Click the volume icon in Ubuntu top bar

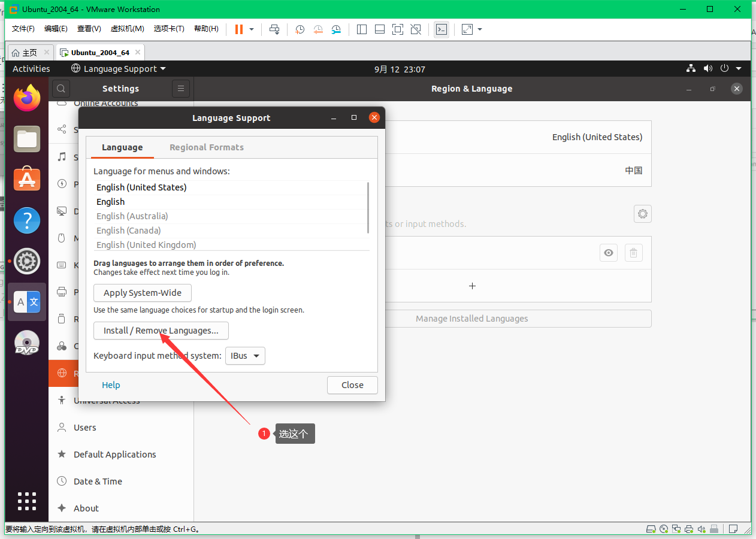pyautogui.click(x=707, y=69)
